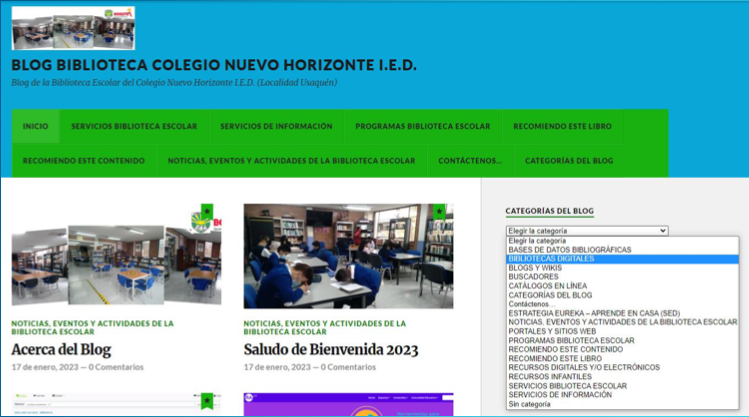The image size is (749, 417).
Task: Click the 17 de enero, 2023 date under Acerca del Blog
Action: coord(45,367)
